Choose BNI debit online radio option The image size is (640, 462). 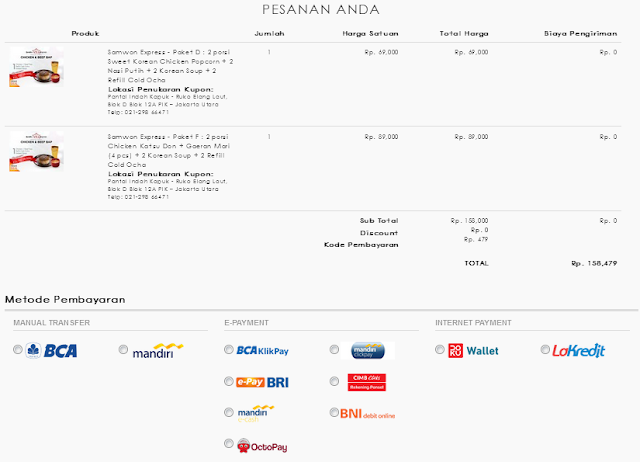point(334,413)
